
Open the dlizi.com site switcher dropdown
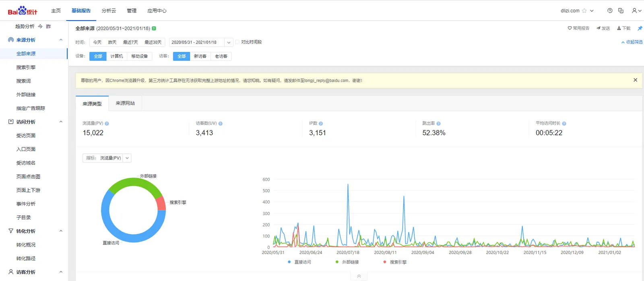pos(592,11)
